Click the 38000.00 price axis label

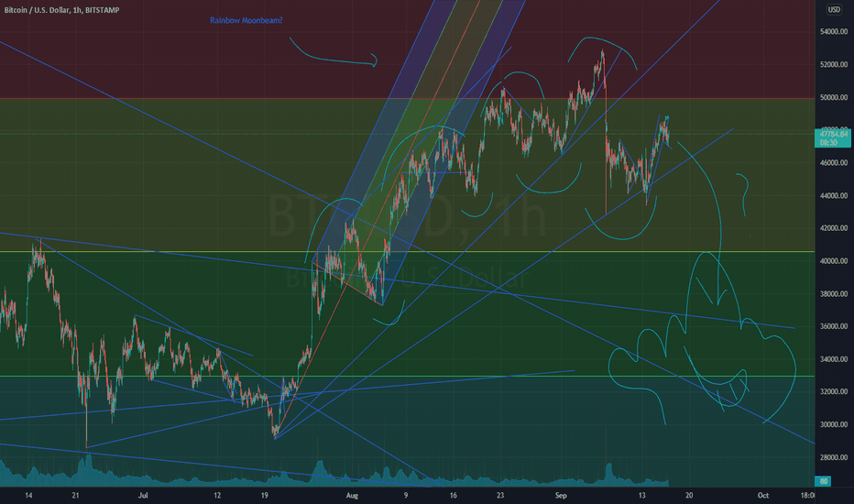833,293
